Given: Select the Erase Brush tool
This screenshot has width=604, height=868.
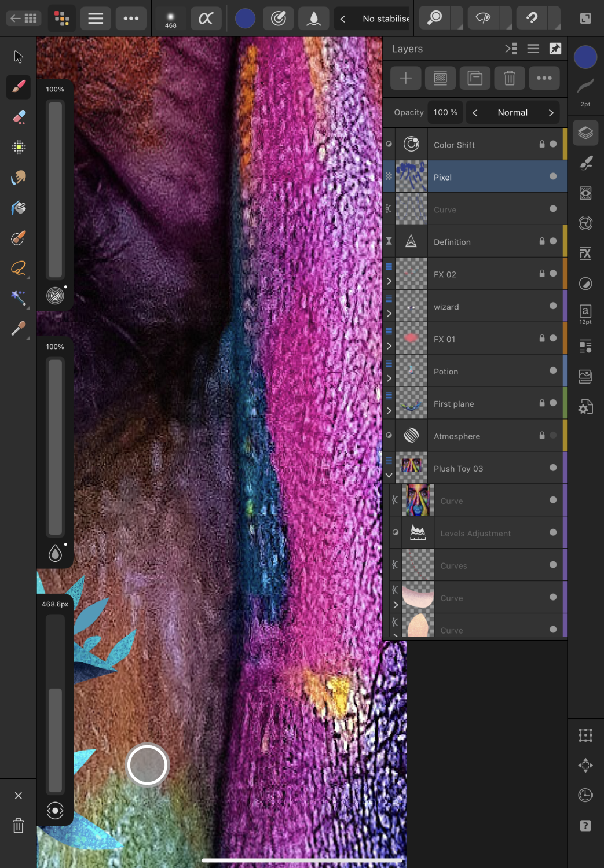Looking at the screenshot, I should pos(19,117).
